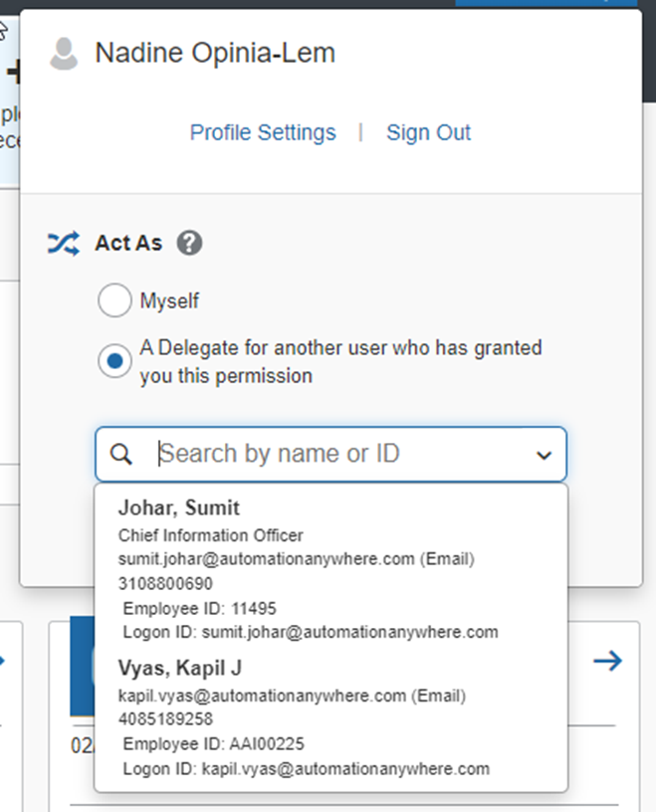Open the Act As help question mark
656x812 pixels.
[190, 243]
